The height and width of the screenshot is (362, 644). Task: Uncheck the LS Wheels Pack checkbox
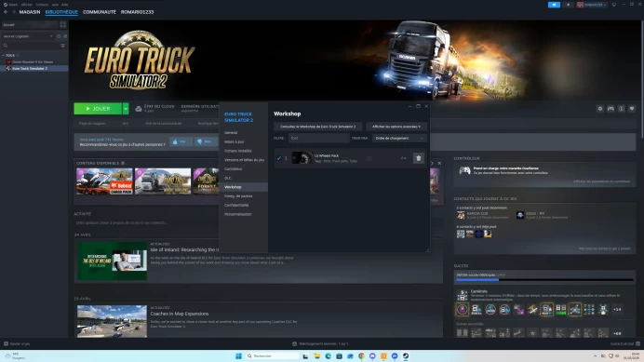279,158
